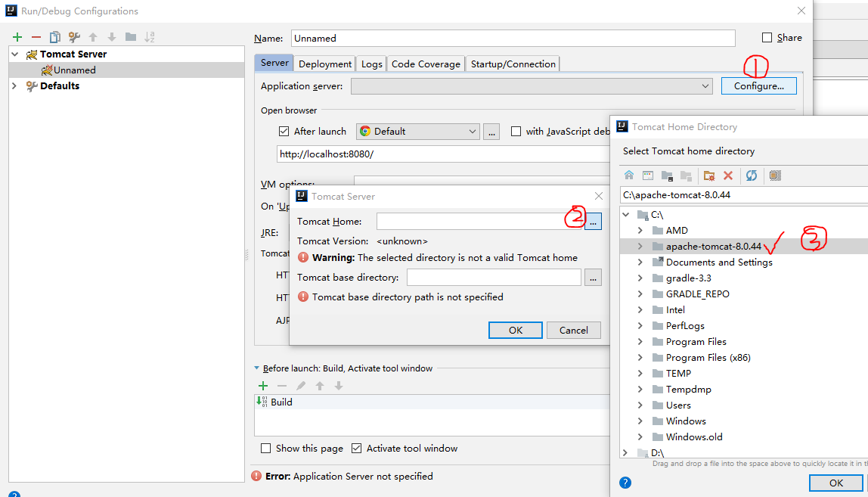Select the Build item in Before launch list
This screenshot has height=497, width=868.
(432, 402)
